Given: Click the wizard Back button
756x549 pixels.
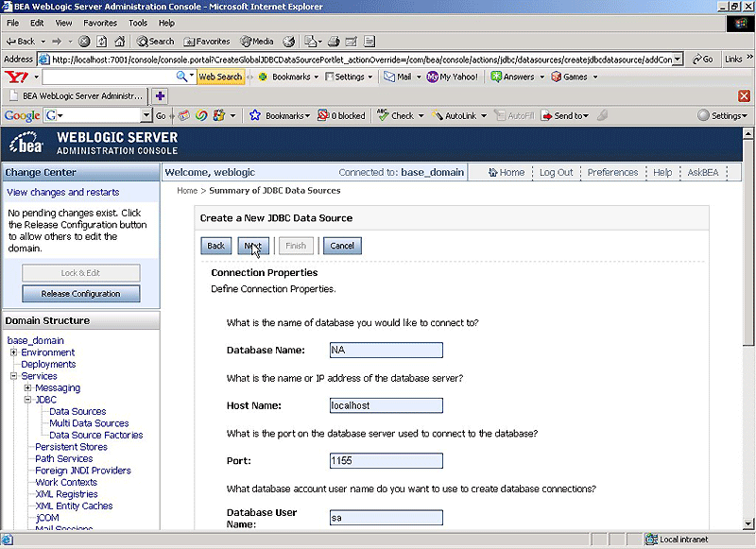Looking at the screenshot, I should (x=215, y=246).
